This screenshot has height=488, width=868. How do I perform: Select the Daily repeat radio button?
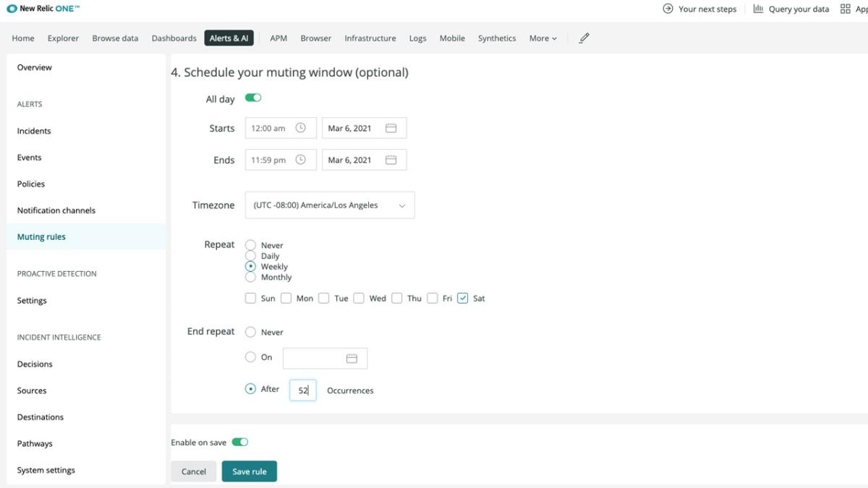[x=249, y=255]
